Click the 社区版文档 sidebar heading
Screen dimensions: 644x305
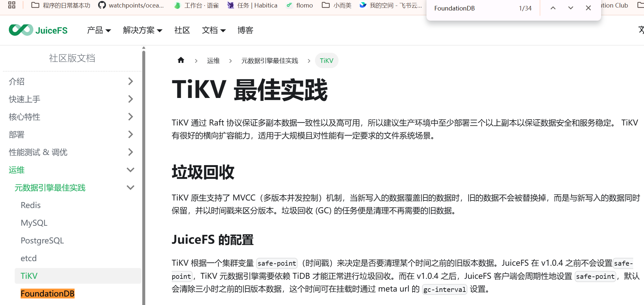click(x=72, y=58)
